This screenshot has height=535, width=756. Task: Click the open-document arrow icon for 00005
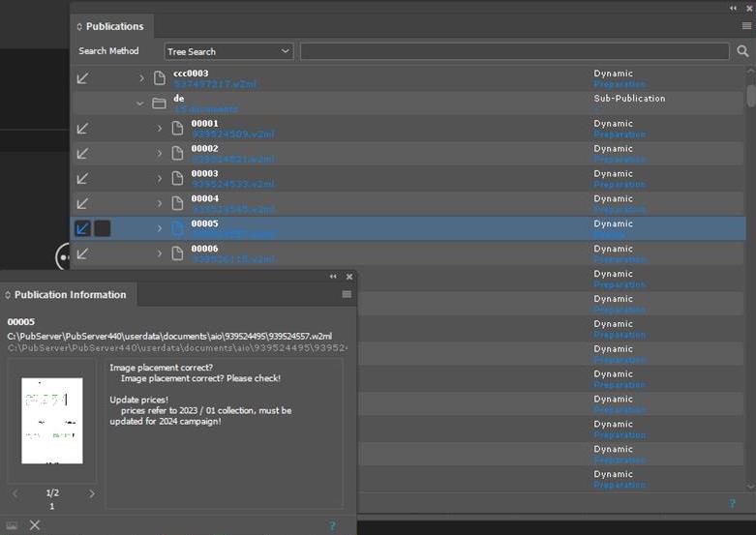[x=82, y=228]
